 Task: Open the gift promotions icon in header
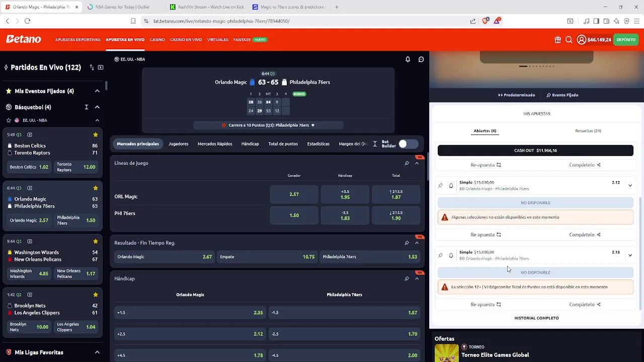557,40
